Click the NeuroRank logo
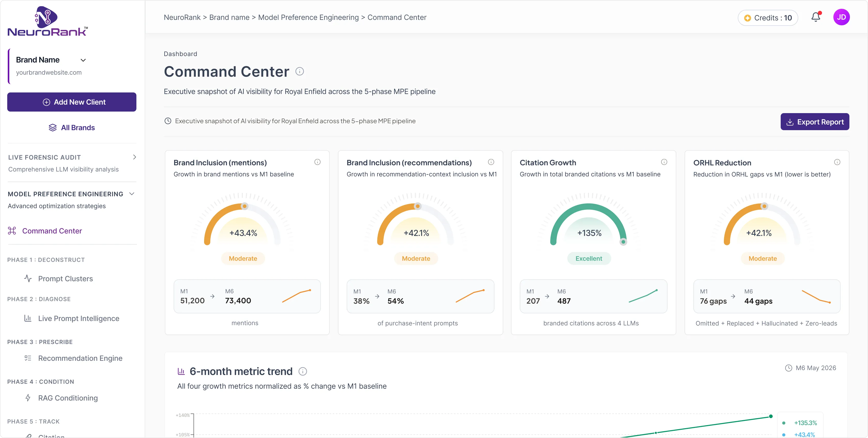The image size is (868, 438). [48, 21]
